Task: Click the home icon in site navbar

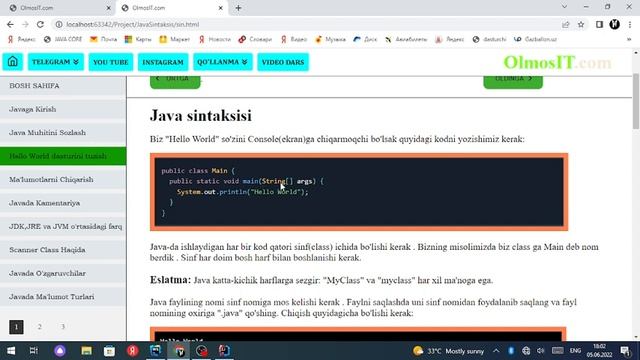Action: pos(13,62)
